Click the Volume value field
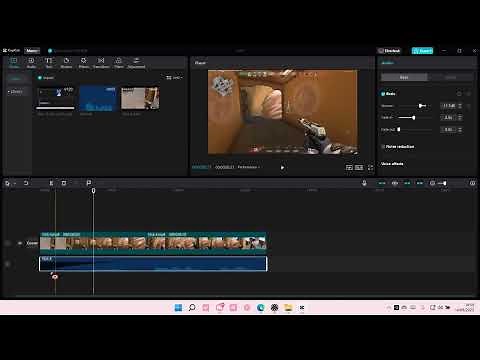Viewport: 480px width, 360px height. click(x=448, y=106)
